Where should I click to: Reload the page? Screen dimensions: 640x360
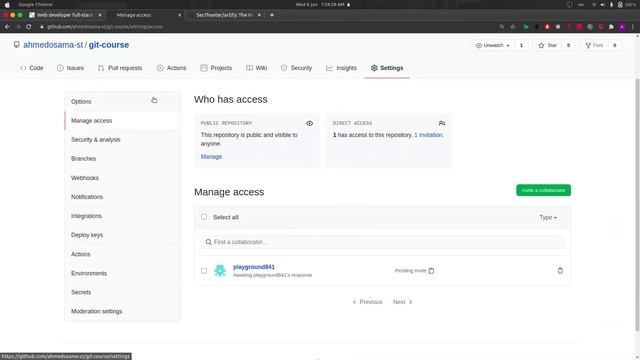[29, 27]
